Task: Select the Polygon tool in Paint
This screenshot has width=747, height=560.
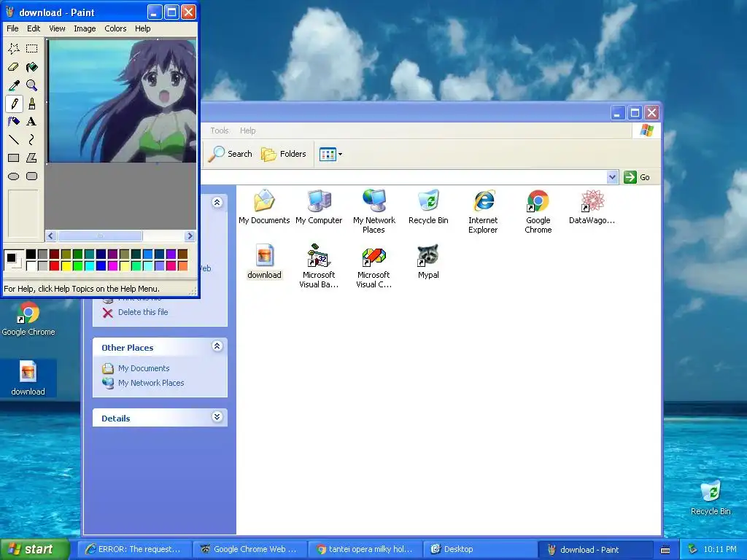Action: click(x=32, y=157)
